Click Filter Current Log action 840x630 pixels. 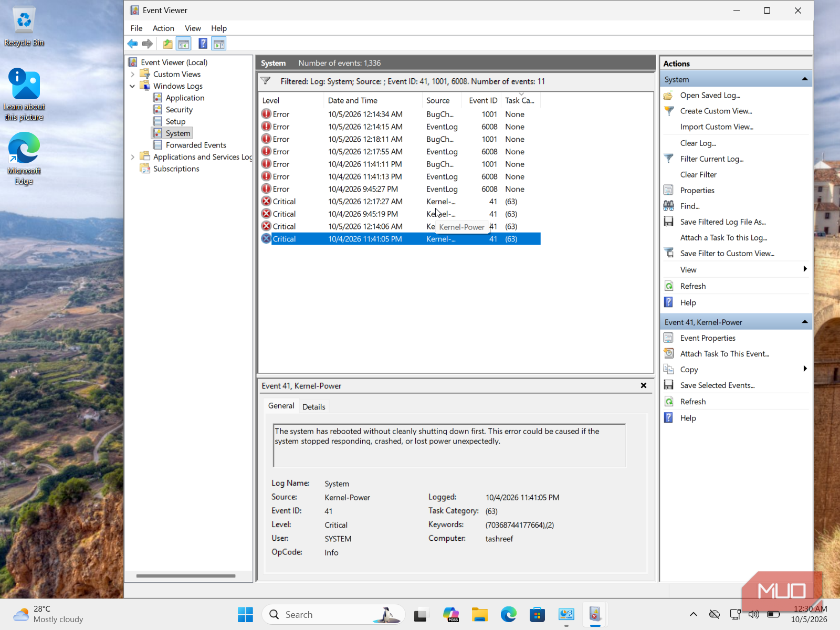[x=712, y=159]
